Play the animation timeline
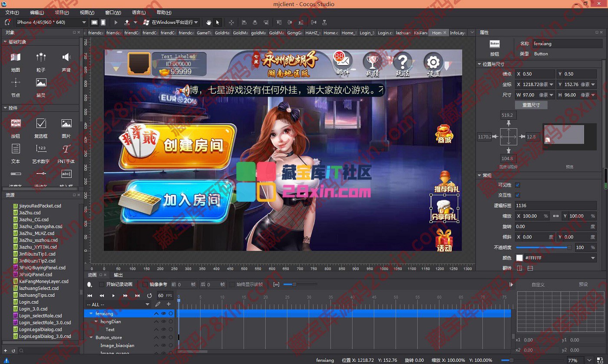The image size is (608, 364). (113, 295)
